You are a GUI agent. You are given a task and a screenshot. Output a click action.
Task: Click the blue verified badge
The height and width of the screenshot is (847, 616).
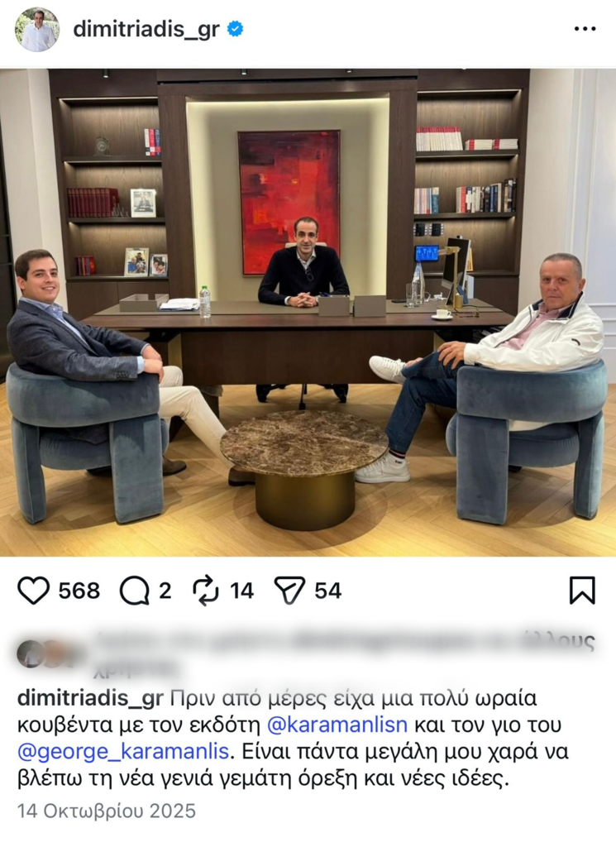click(235, 29)
